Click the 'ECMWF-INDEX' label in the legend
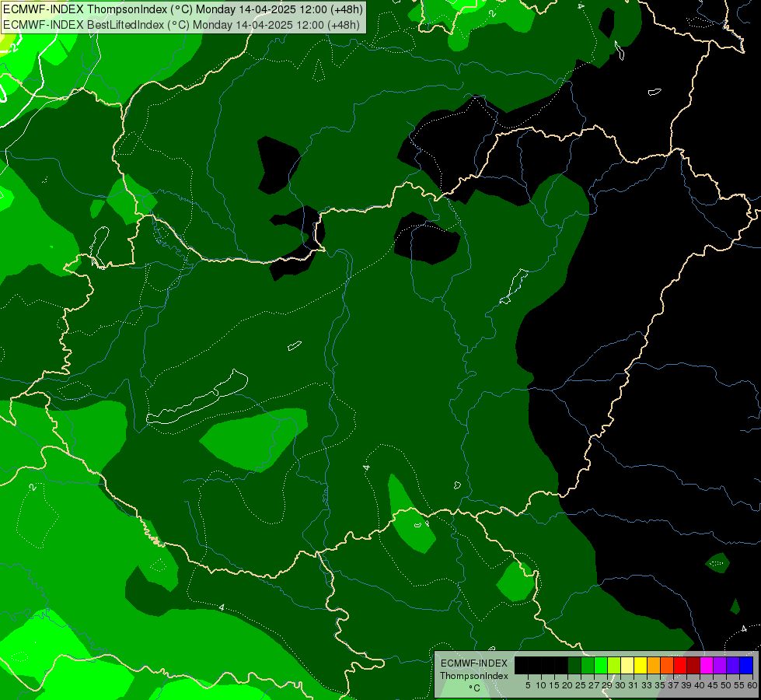The image size is (761, 700). [473, 663]
